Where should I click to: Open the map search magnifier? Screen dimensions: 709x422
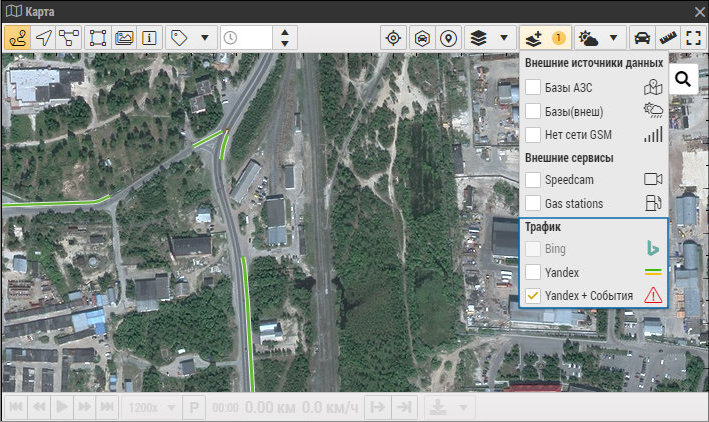(683, 79)
